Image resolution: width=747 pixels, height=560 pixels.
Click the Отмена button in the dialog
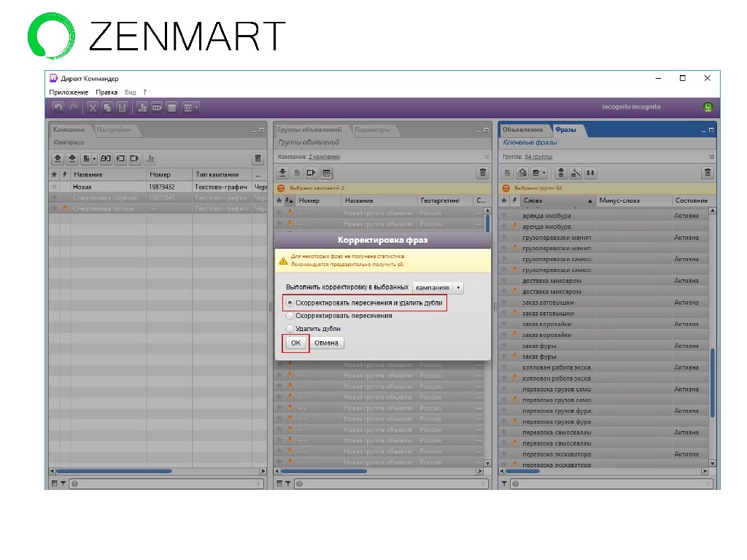(326, 343)
